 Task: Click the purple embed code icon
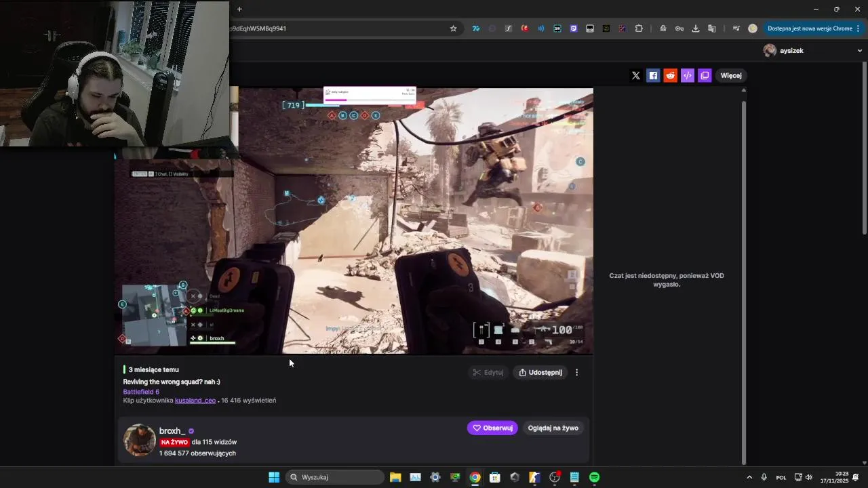point(688,75)
